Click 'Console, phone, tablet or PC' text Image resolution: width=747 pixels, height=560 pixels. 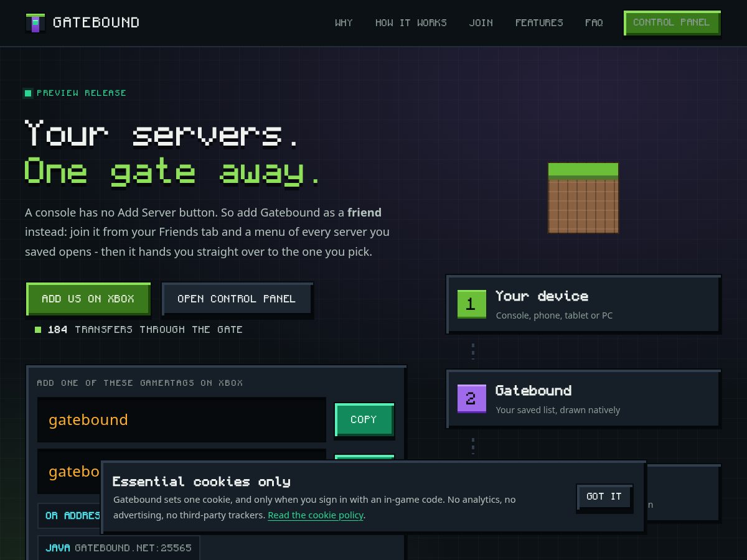(554, 315)
